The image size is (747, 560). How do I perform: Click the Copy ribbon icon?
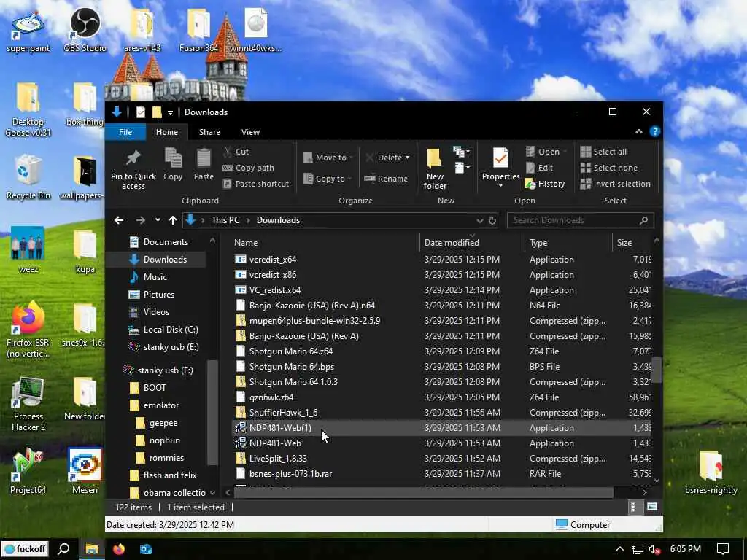pos(173,164)
